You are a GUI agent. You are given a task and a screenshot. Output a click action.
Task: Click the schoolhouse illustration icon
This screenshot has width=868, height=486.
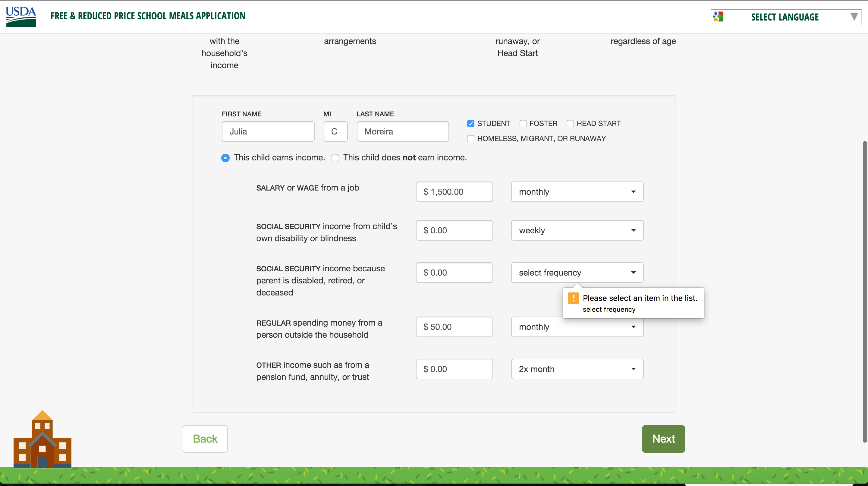coord(42,440)
